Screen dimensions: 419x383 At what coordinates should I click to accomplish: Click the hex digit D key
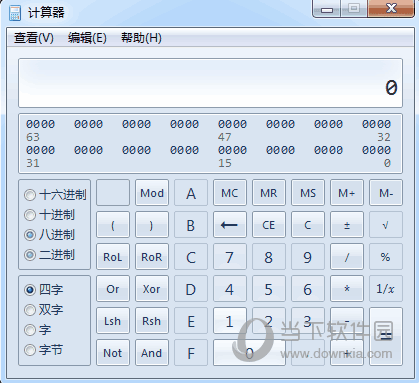(x=191, y=289)
